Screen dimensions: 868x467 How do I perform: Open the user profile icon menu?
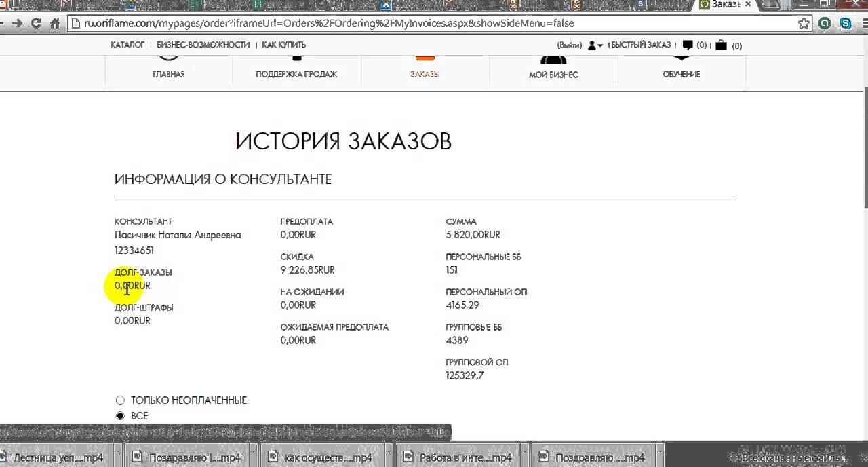tap(595, 45)
